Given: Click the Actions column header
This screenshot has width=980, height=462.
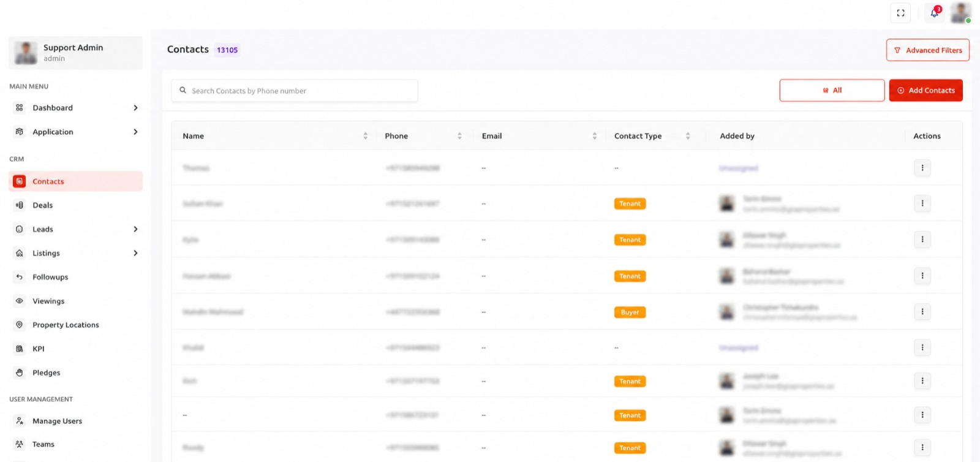Looking at the screenshot, I should pyautogui.click(x=927, y=136).
